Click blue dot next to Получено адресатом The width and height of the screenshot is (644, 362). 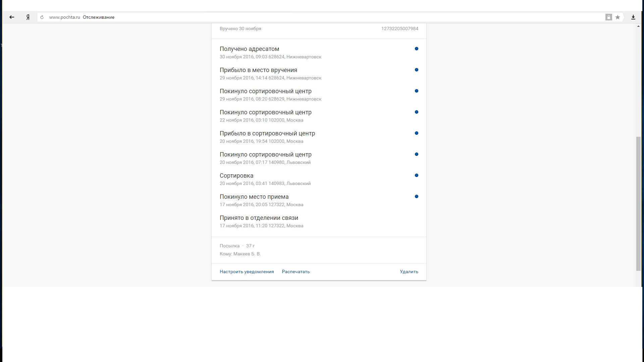(x=416, y=49)
